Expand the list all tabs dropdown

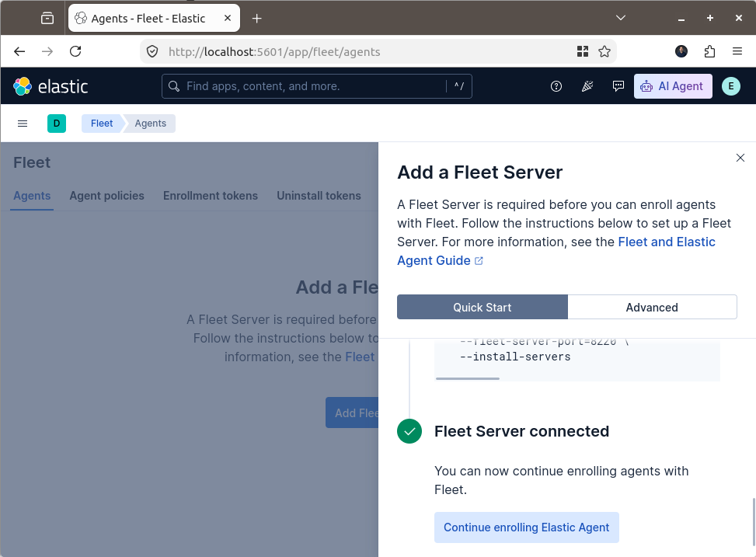pos(621,18)
